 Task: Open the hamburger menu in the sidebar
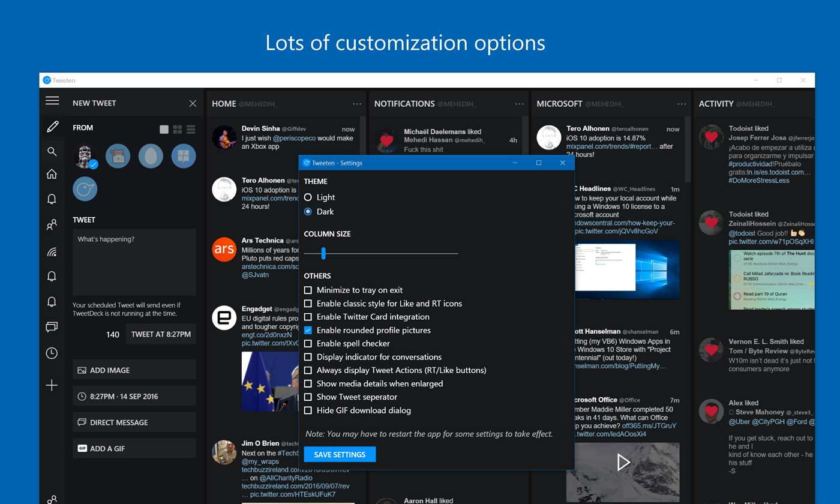click(52, 101)
